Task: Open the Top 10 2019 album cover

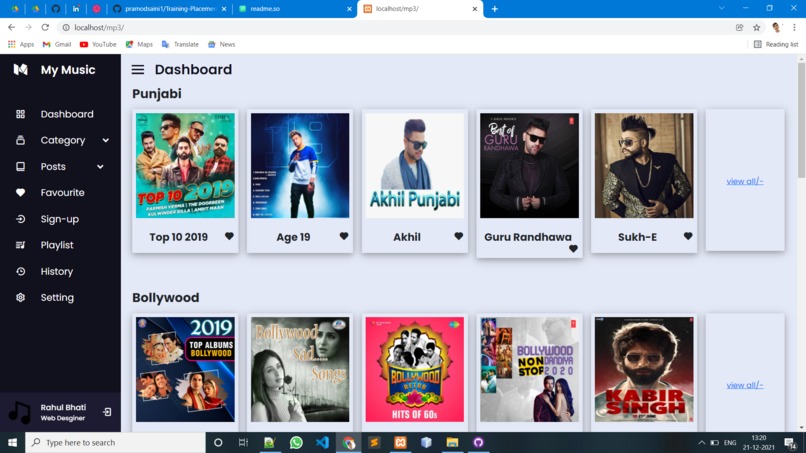Action: 185,166
